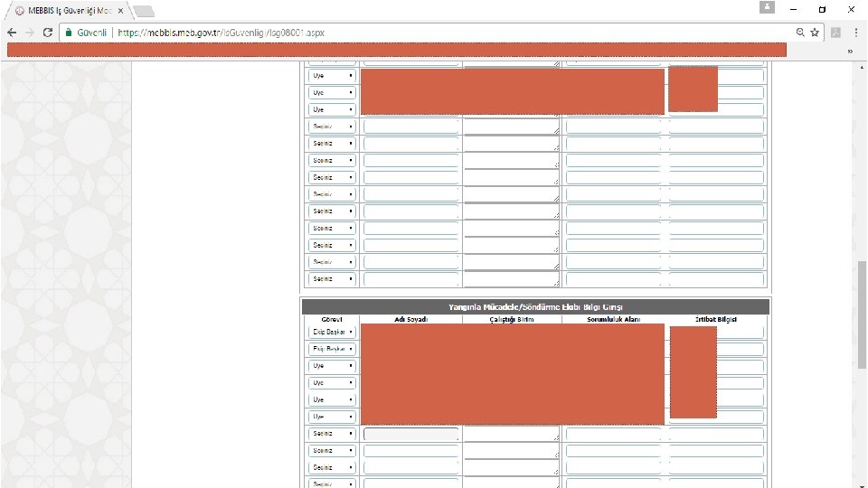
Task: Open the Üye dropdown directly above the first Seçiniz row
Action: tap(332, 109)
